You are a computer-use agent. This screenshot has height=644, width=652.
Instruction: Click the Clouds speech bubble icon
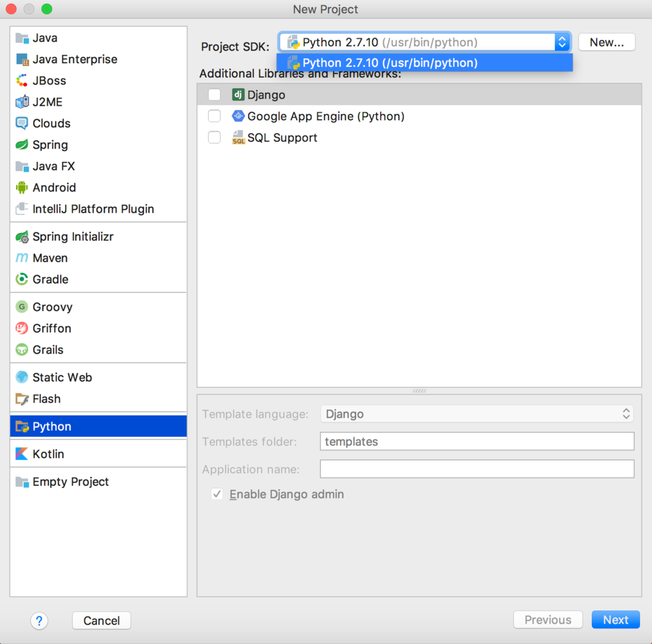[22, 124]
